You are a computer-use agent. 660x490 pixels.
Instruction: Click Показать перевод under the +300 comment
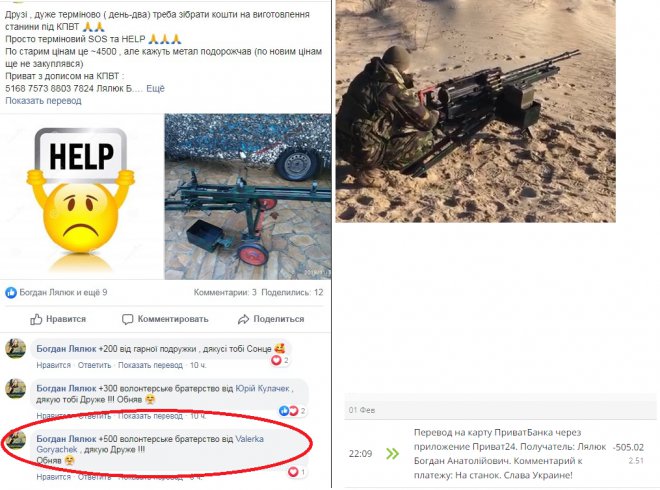click(x=150, y=416)
